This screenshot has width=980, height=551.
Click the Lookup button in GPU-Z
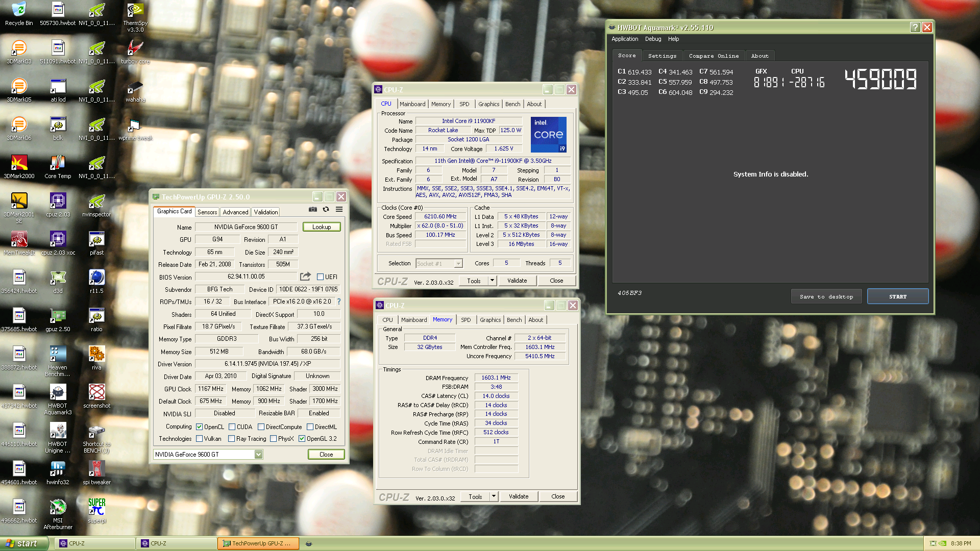322,227
